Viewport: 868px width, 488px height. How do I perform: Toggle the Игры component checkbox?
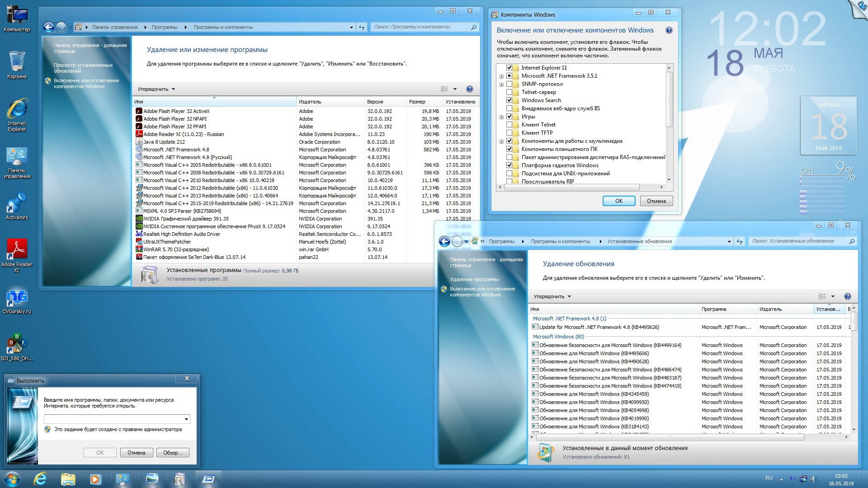click(509, 117)
